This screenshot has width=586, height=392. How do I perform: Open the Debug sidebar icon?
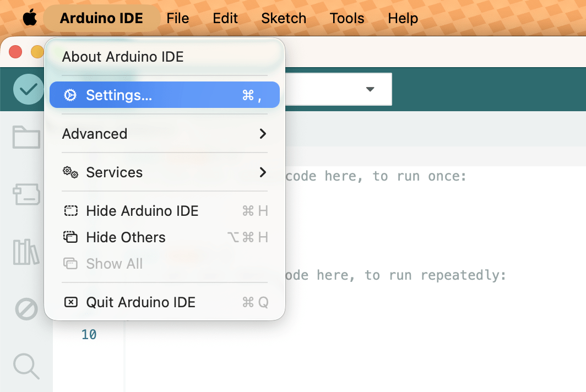coord(26,309)
